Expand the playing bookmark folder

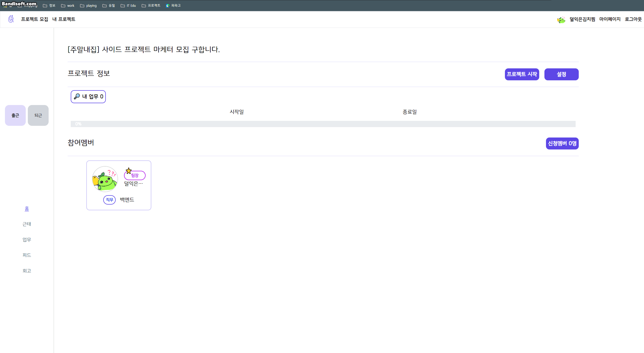[88, 5]
